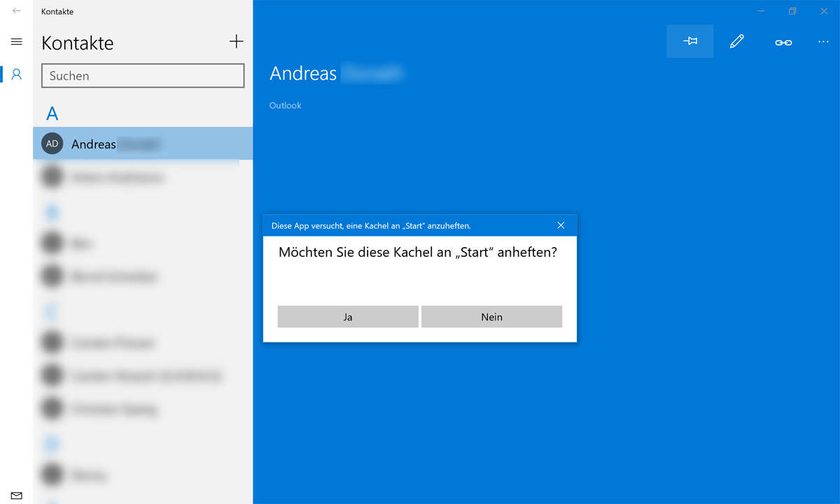This screenshot has width=840, height=504.
Task: Open the Mail app icon at bottom left
Action: 16,496
